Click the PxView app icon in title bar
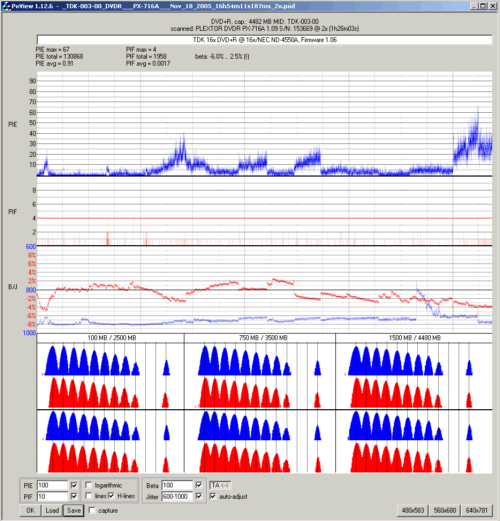500x521 pixels. click(x=6, y=6)
